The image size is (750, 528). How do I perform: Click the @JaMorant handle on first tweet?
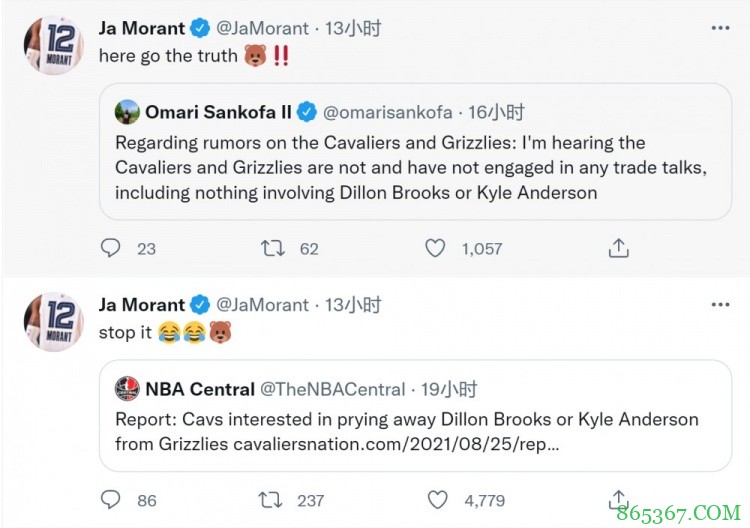tap(264, 28)
